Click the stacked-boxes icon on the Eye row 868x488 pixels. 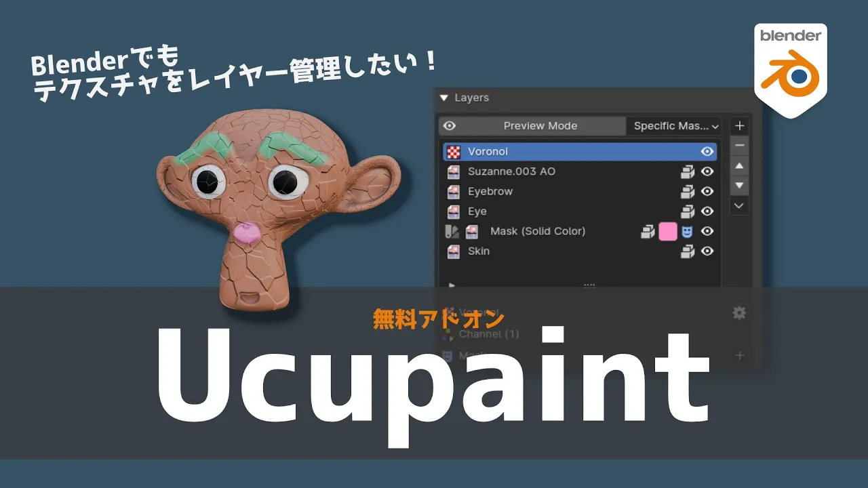click(x=688, y=211)
